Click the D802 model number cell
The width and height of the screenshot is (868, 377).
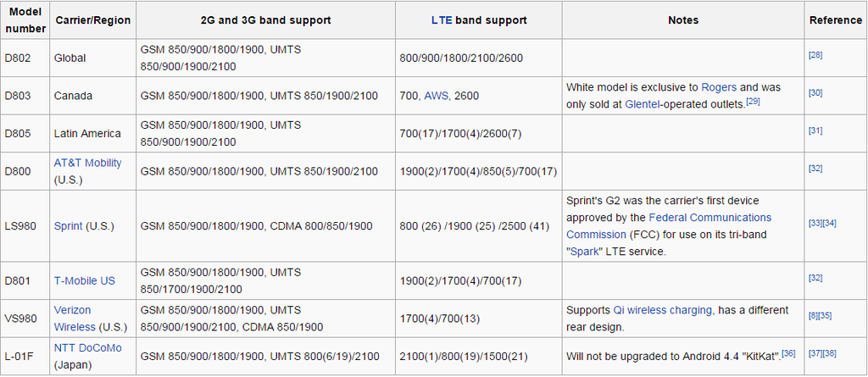pyautogui.click(x=17, y=58)
